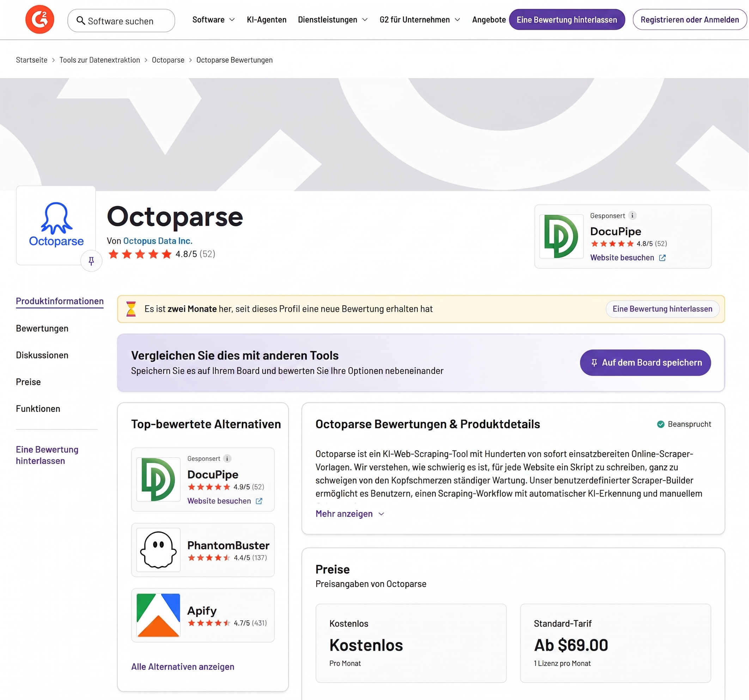Select the Kostenlos pricing card
Image resolution: width=749 pixels, height=700 pixels.
[x=411, y=643]
